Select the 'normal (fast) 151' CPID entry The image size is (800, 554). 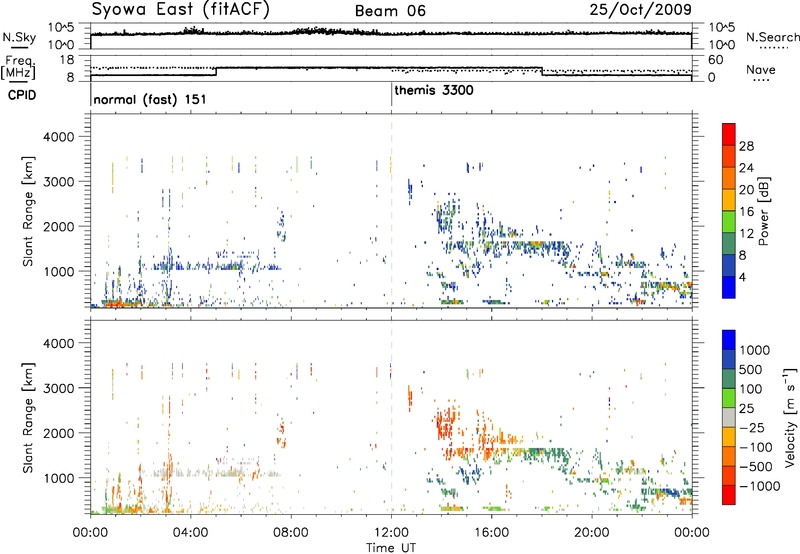150,99
